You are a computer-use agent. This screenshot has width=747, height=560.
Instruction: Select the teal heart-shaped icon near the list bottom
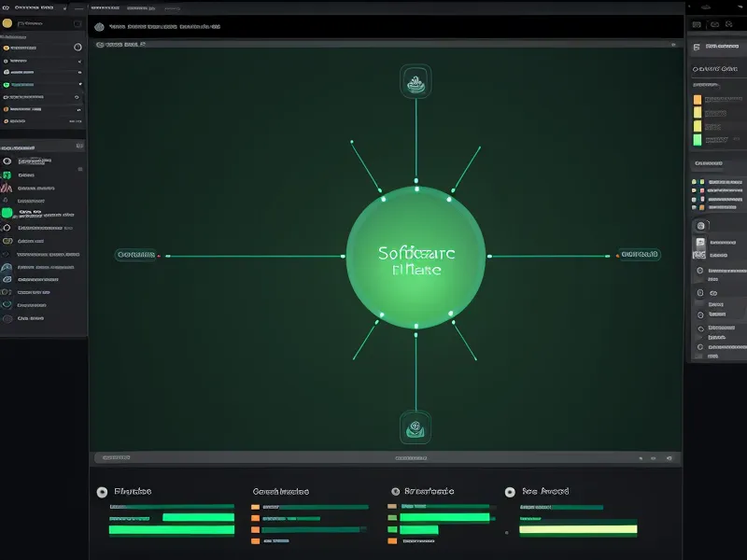click(7, 305)
